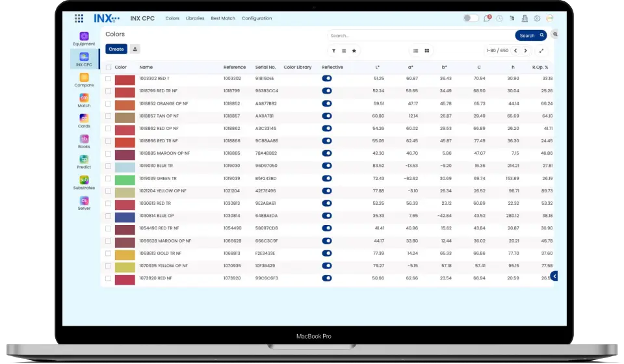
Task: Click the Predict sidebar icon
Action: pos(84,159)
